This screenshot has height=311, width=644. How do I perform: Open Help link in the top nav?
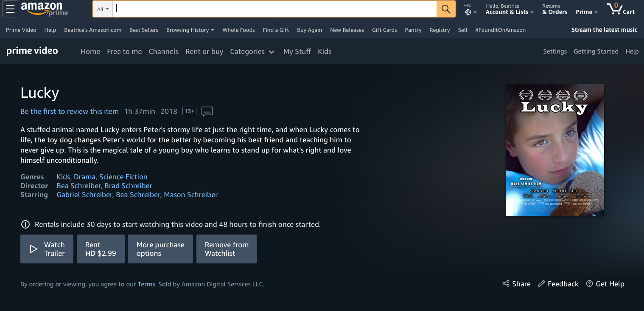click(x=50, y=30)
